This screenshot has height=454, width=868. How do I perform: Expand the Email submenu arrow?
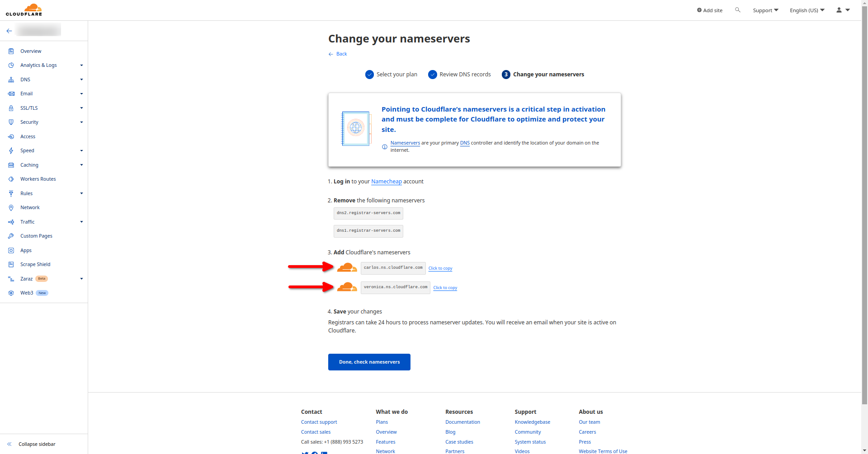(x=81, y=94)
